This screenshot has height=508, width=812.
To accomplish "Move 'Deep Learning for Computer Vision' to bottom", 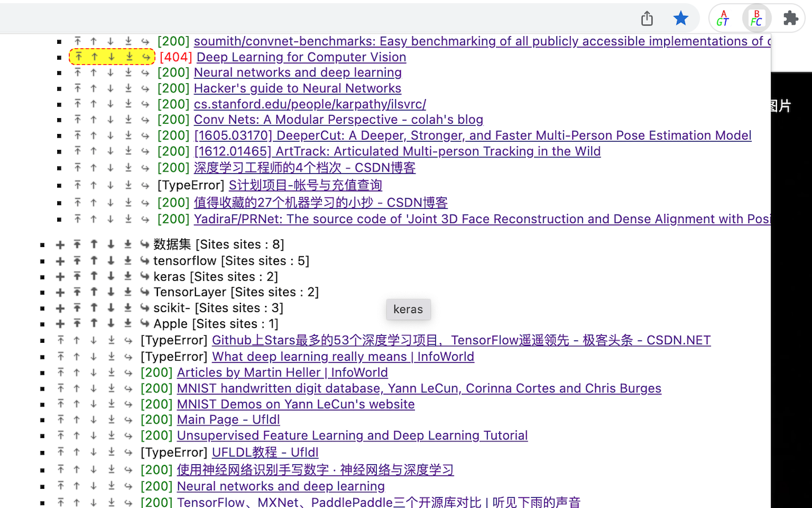I will tap(129, 57).
